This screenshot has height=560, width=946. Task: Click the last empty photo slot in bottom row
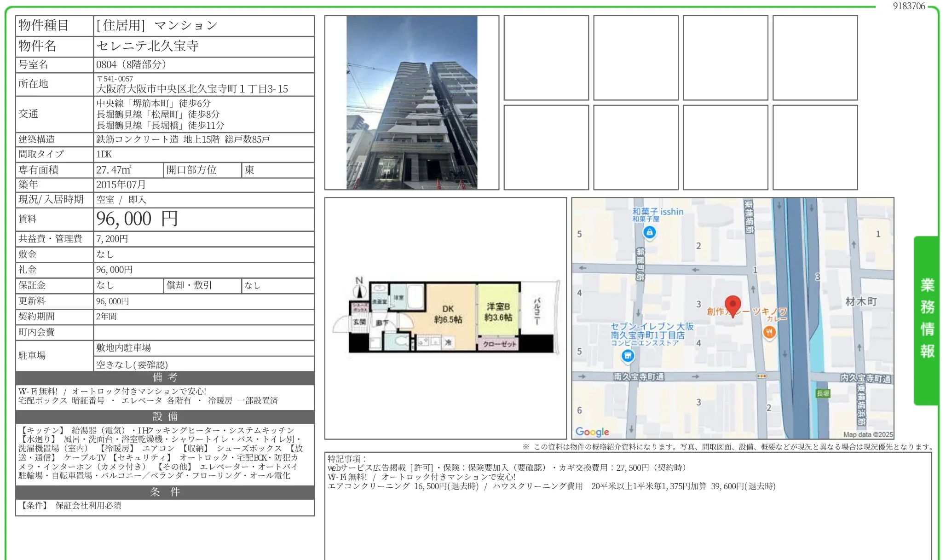[x=815, y=147]
